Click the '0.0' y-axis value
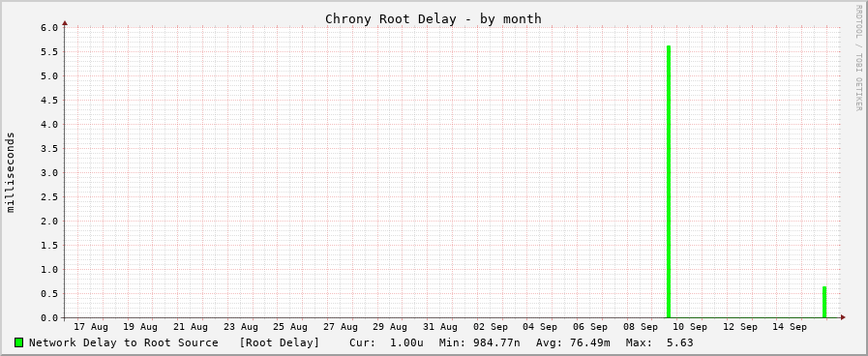The width and height of the screenshot is (868, 356). pos(49,318)
